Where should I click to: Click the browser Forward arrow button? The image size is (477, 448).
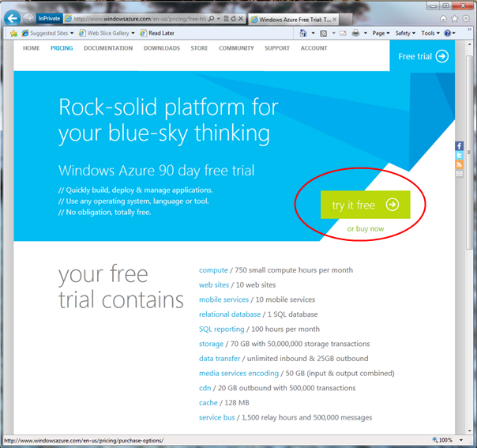(x=28, y=18)
